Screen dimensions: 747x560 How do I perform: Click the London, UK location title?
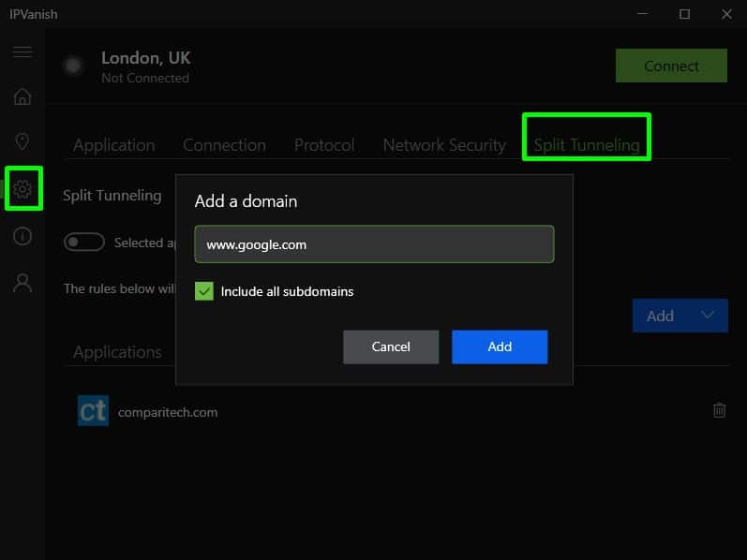(x=146, y=58)
